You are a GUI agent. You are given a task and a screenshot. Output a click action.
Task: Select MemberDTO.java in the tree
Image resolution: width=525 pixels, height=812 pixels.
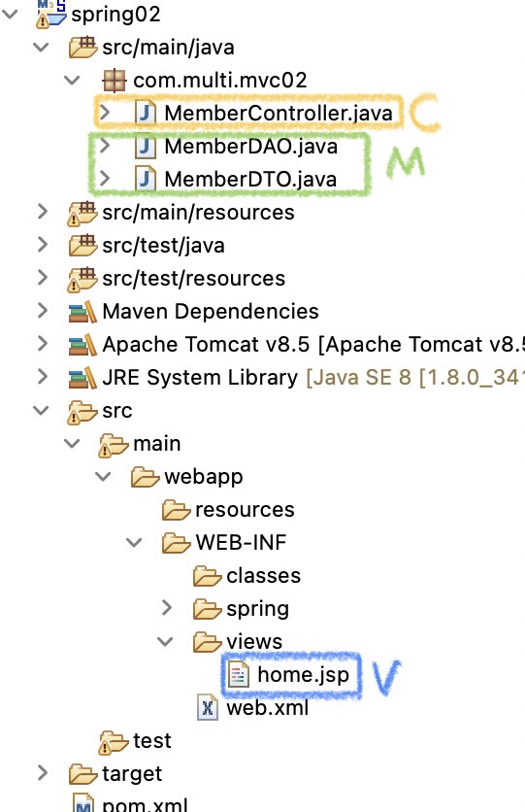pos(250,179)
